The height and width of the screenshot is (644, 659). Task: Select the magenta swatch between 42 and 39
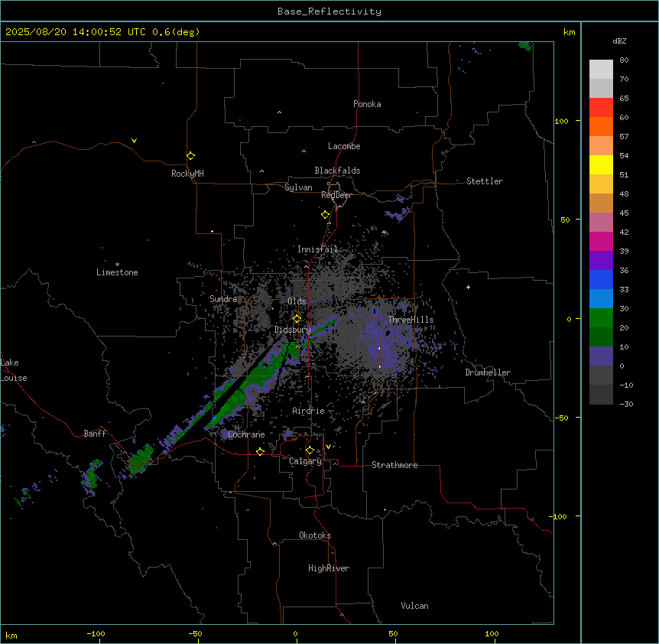pos(601,242)
